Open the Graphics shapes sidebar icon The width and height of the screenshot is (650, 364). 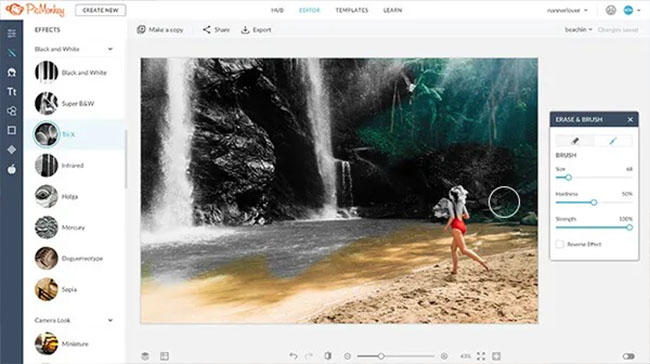click(12, 111)
